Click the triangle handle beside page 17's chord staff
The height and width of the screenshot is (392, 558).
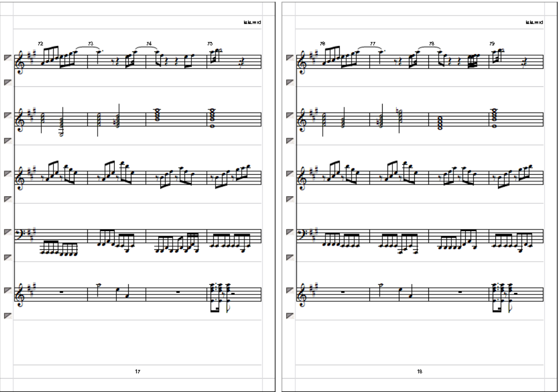[8, 115]
